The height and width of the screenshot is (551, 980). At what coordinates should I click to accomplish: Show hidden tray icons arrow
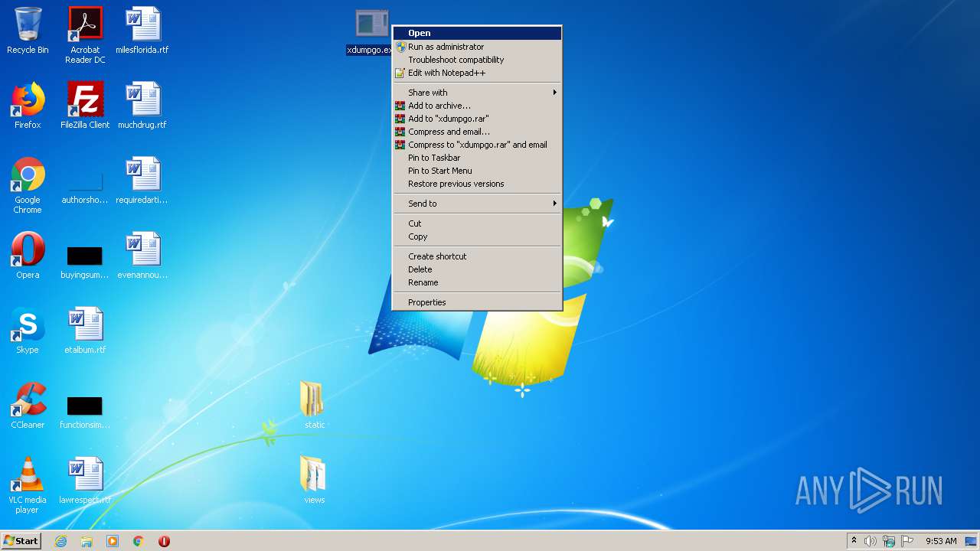[x=854, y=540]
